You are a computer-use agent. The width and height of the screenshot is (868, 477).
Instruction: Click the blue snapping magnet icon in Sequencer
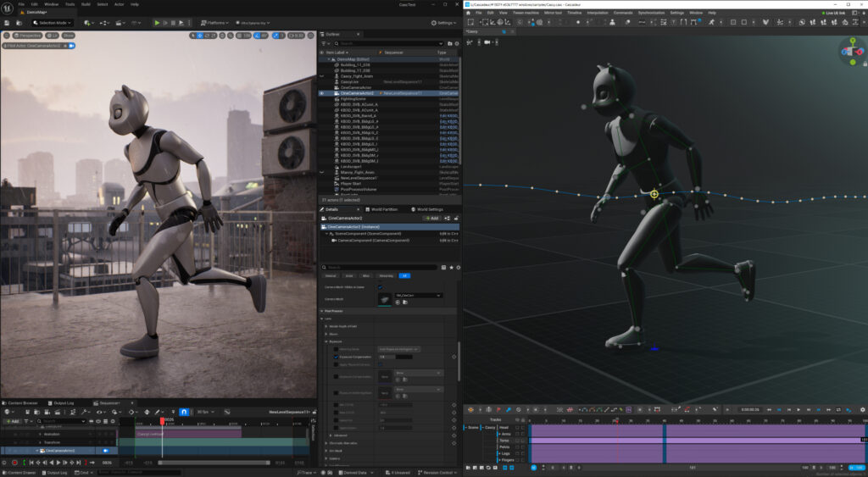tap(184, 412)
